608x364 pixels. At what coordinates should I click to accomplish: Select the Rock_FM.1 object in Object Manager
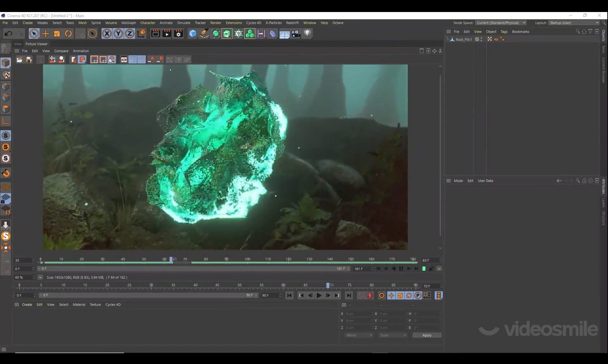click(x=464, y=40)
